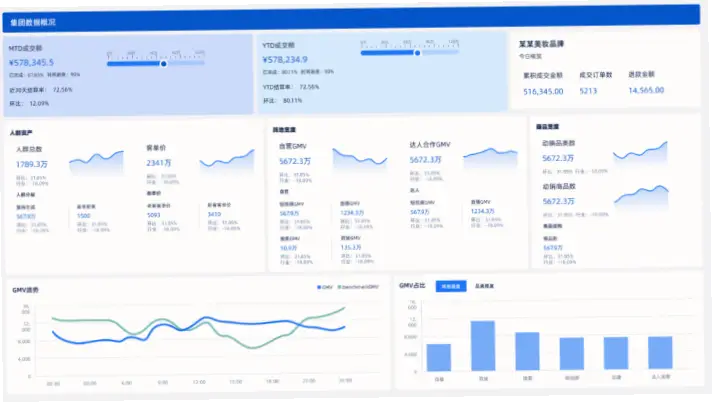Click the tallest bar in GMV占比 chart
Screen dimensions: 712x403
[483, 346]
